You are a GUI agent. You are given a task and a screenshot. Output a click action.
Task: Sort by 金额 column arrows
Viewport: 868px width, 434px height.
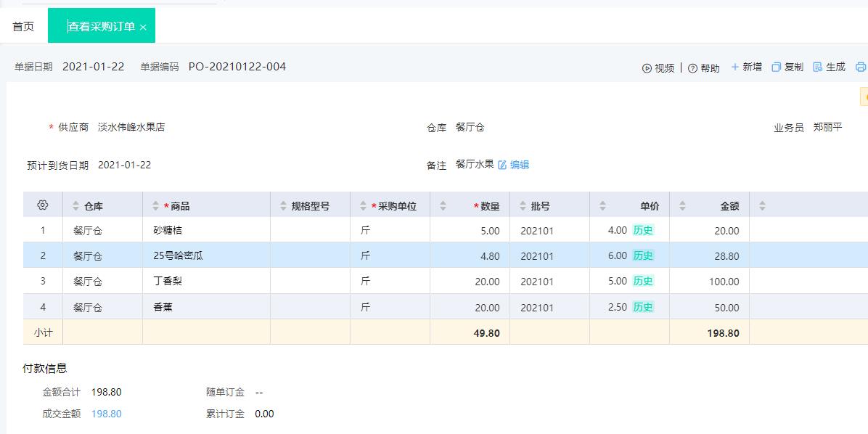(x=682, y=206)
